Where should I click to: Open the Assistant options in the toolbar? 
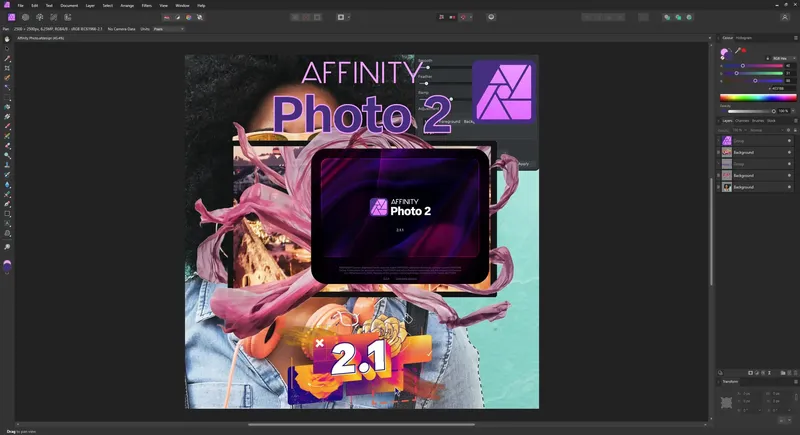(x=491, y=17)
